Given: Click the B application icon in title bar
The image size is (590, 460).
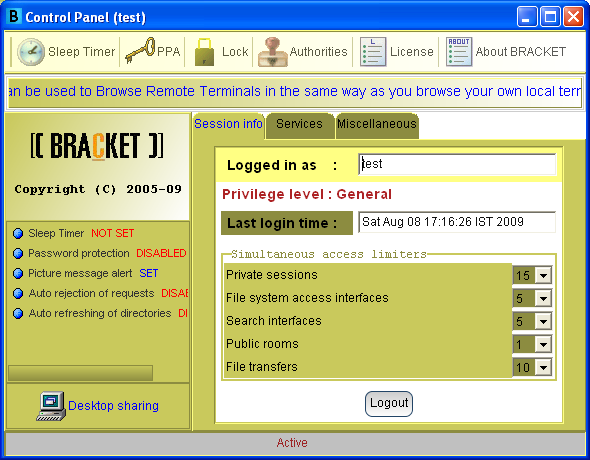Looking at the screenshot, I should click(x=14, y=17).
